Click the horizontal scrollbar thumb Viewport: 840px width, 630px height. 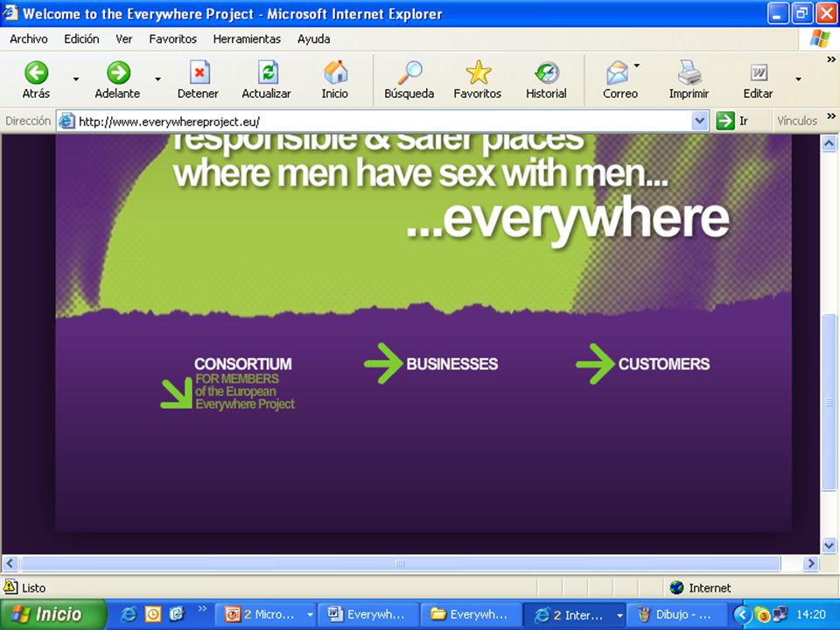(x=400, y=563)
